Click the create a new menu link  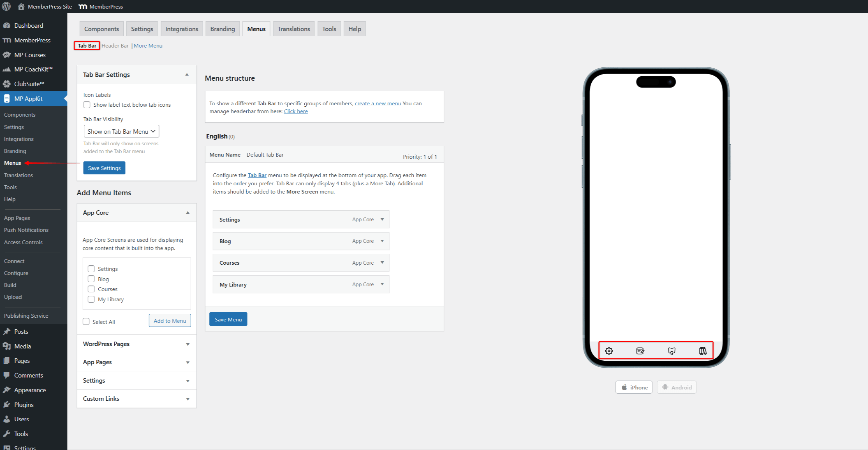[x=377, y=104]
